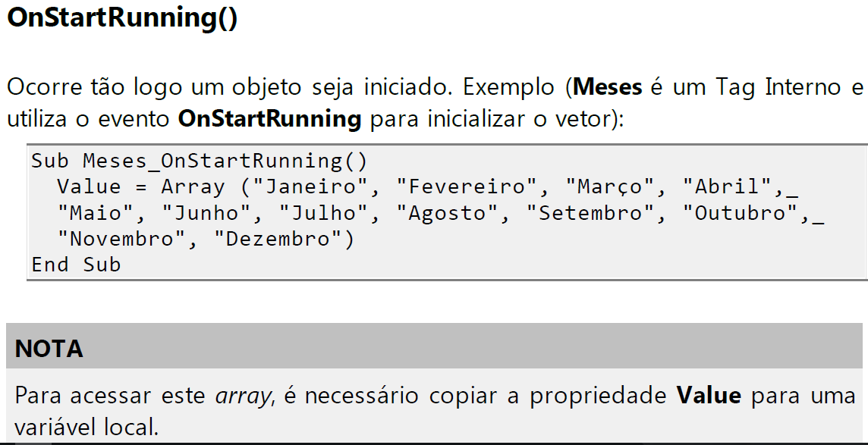
Task: Click the italic word array in note
Action: [243, 396]
